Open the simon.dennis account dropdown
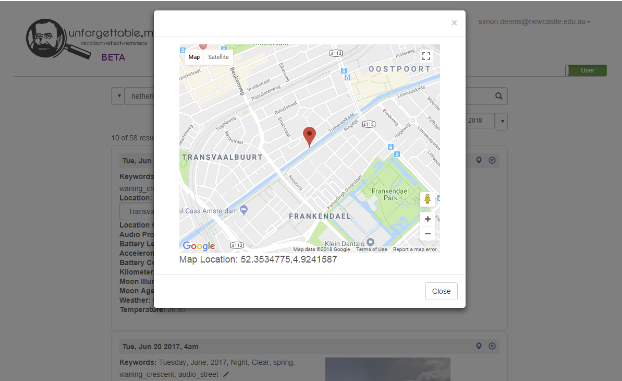Viewport: 622px width, 381px height. 534,22
